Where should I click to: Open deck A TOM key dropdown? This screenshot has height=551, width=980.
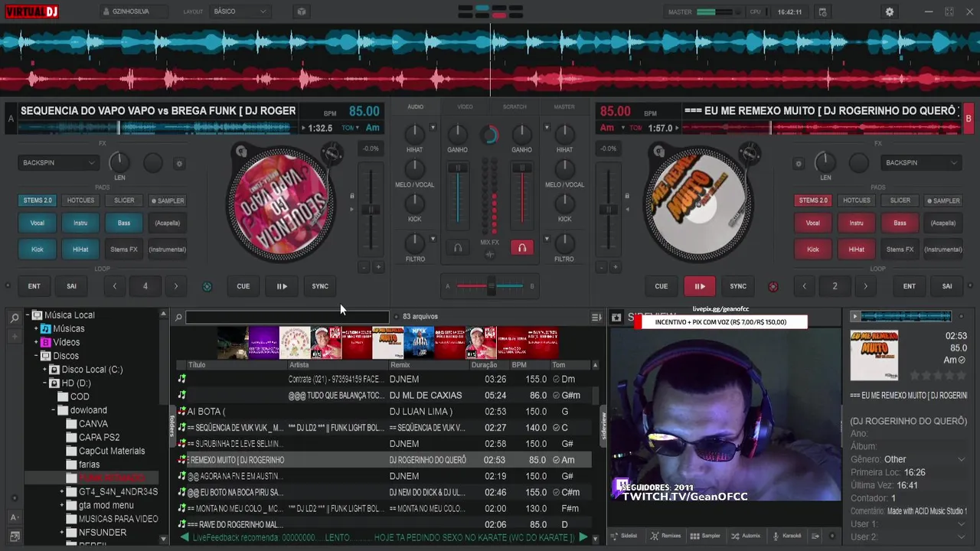[x=351, y=128]
